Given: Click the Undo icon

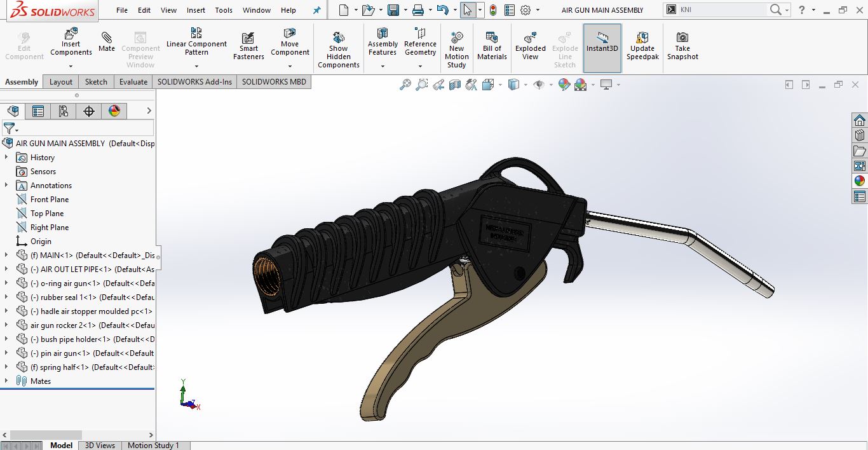Looking at the screenshot, I should pyautogui.click(x=442, y=10).
